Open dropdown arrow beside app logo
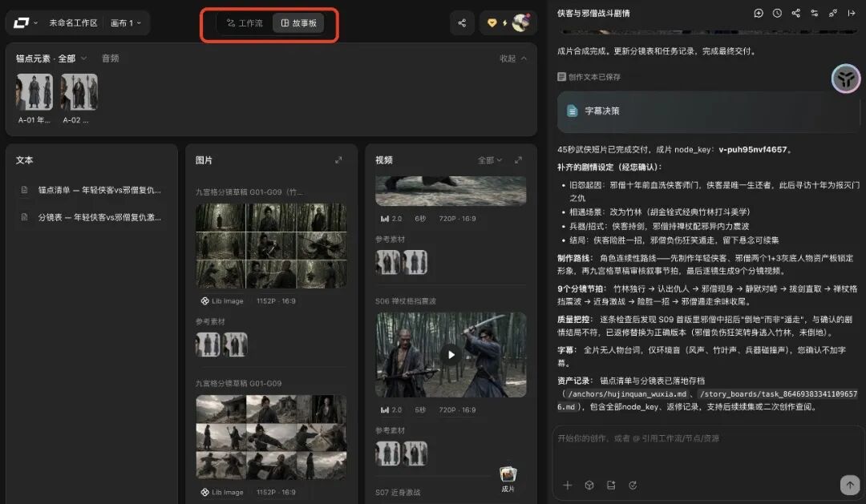 click(35, 22)
